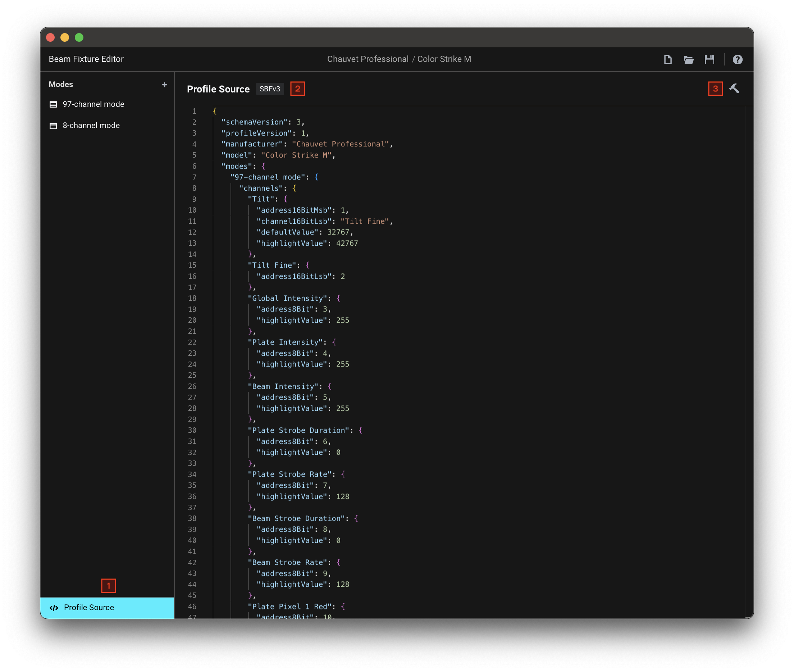
Task: Click the "address16BitMsb": 1 line
Action: (302, 210)
